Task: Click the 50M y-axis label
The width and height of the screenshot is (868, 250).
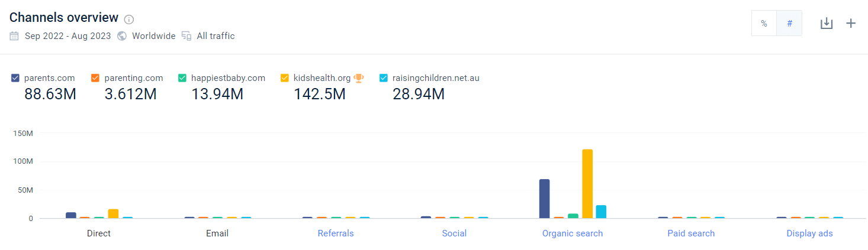Action: point(25,190)
